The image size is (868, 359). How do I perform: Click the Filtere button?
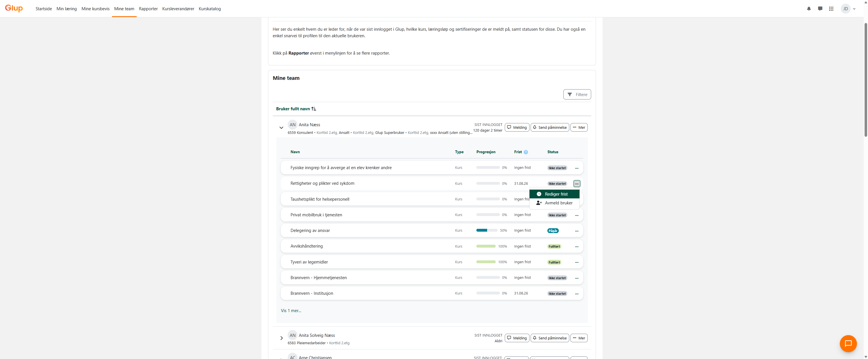(x=577, y=94)
